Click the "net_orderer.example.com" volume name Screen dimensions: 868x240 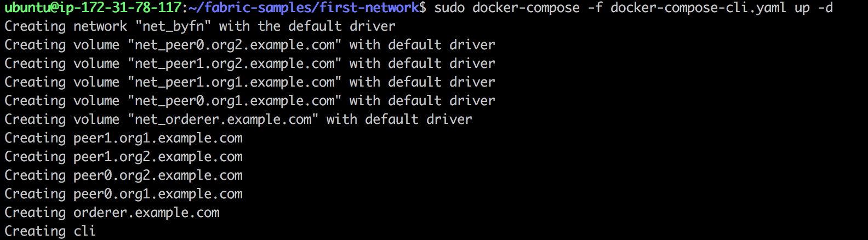(x=223, y=119)
